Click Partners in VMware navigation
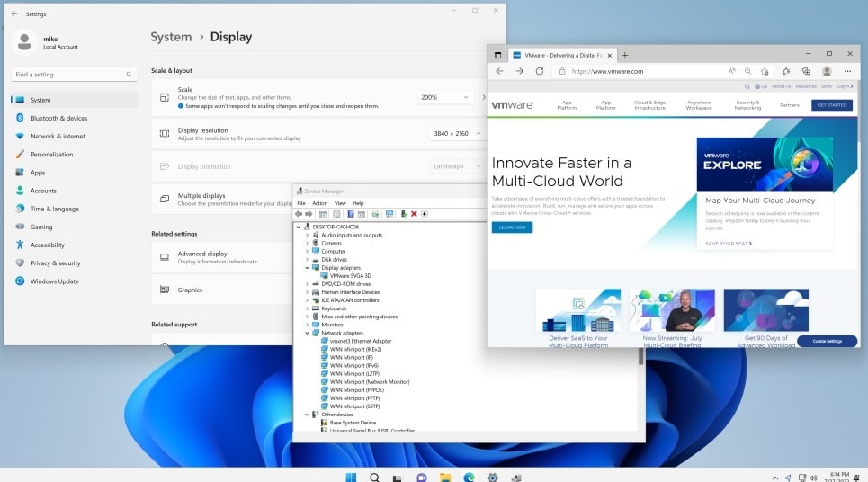The width and height of the screenshot is (868, 482). click(790, 105)
